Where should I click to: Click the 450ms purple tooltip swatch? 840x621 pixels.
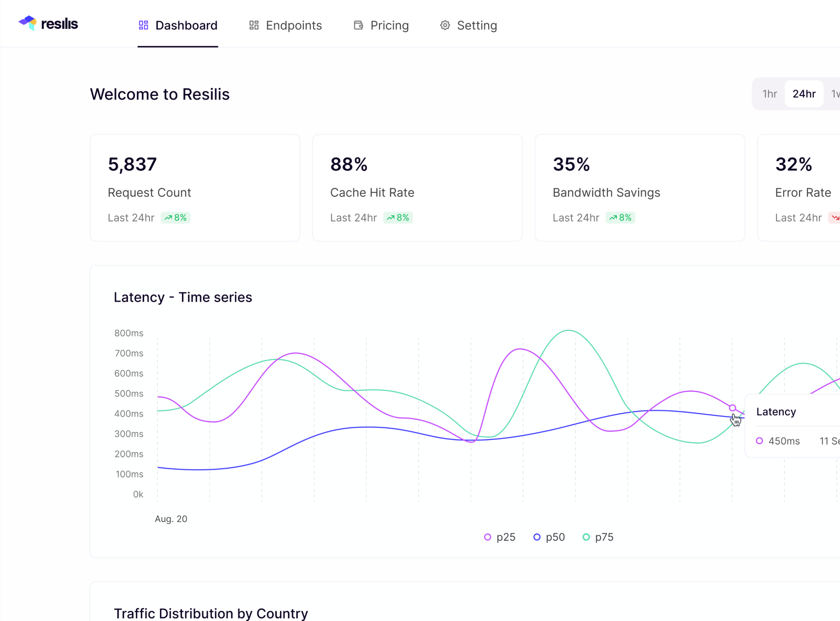coord(759,441)
